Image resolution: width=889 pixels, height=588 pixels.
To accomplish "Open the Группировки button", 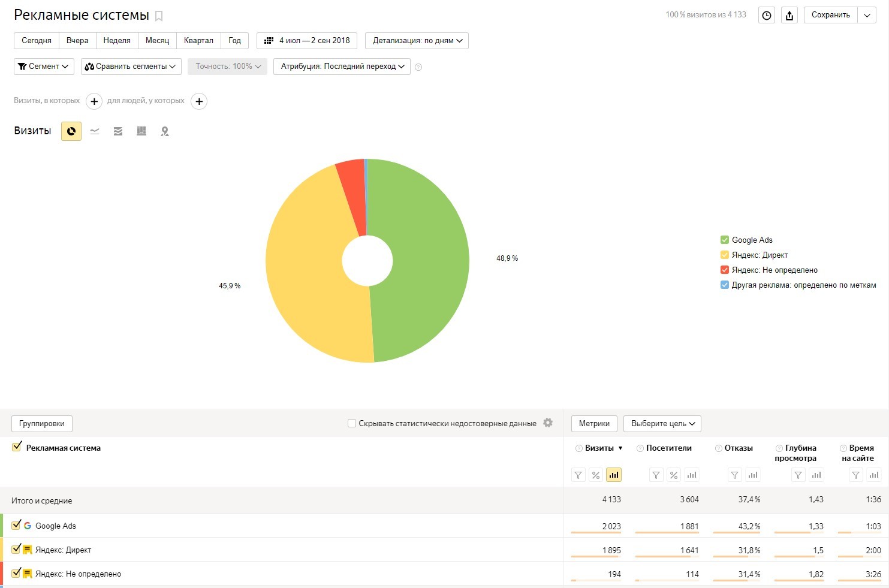I will [42, 424].
